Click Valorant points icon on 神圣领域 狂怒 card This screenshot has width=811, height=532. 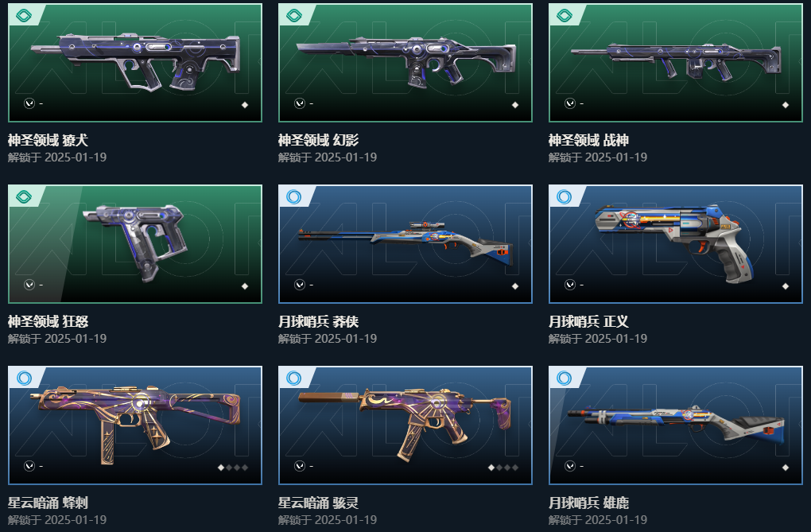[x=29, y=285]
